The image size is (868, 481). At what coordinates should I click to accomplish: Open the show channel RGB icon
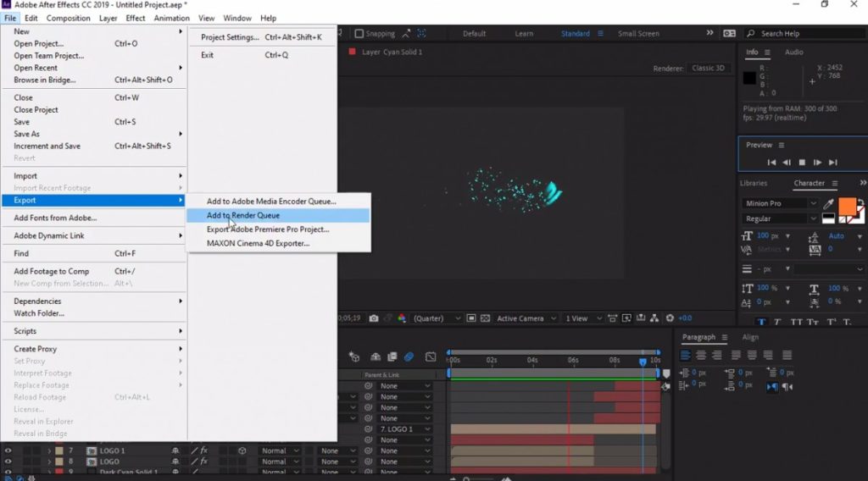coord(402,318)
